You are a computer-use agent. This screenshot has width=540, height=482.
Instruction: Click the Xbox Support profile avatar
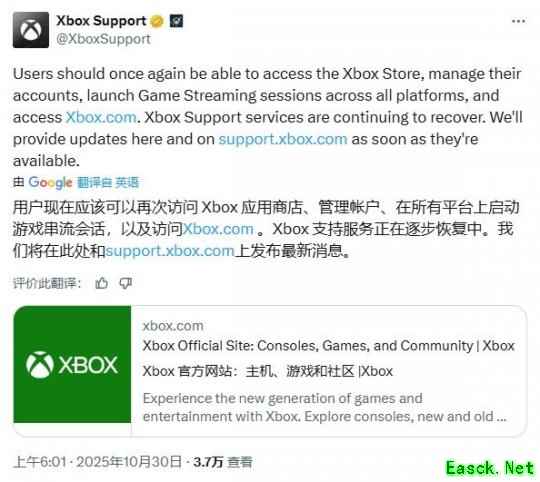[x=31, y=30]
